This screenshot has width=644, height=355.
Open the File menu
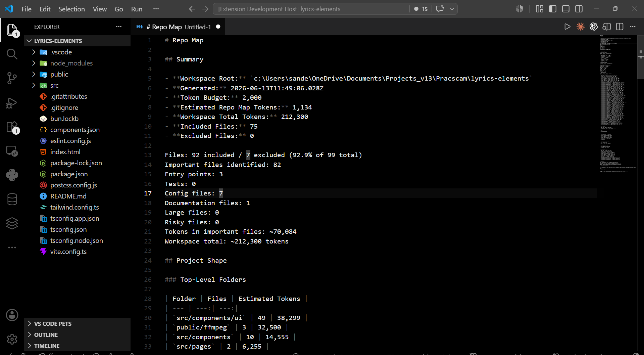click(x=27, y=9)
